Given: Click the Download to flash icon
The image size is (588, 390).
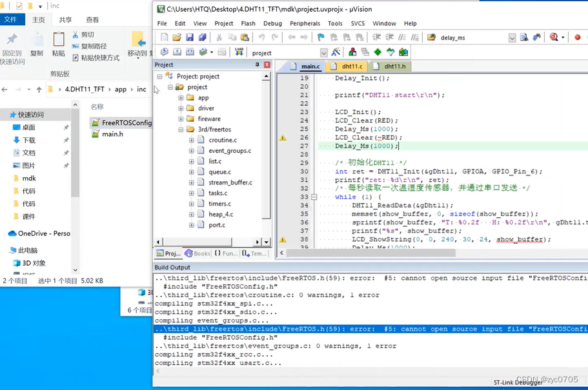Looking at the screenshot, I should pyautogui.click(x=239, y=52).
